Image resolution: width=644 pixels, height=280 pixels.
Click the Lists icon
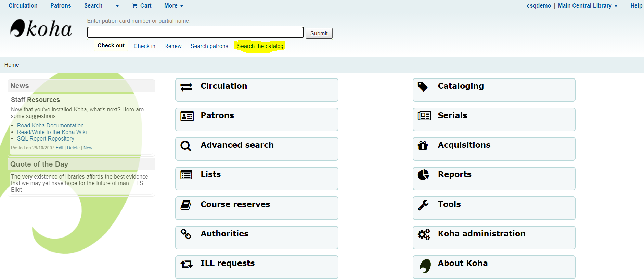point(186,175)
